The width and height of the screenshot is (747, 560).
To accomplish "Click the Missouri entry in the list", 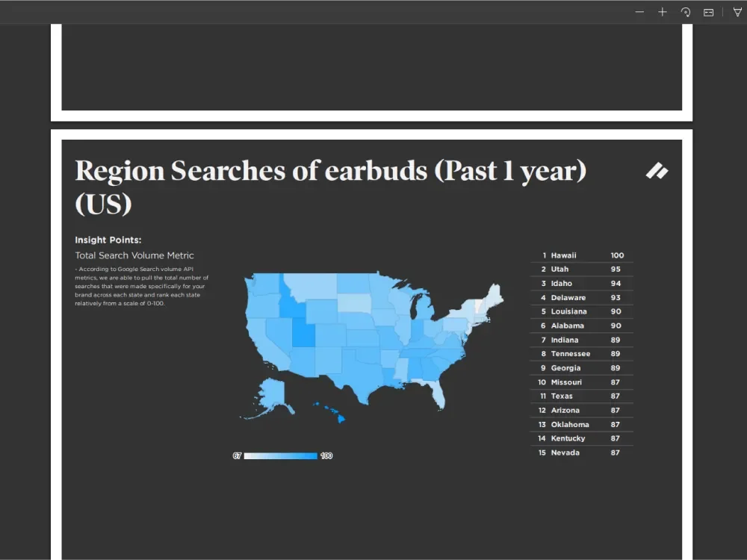I will coord(582,382).
